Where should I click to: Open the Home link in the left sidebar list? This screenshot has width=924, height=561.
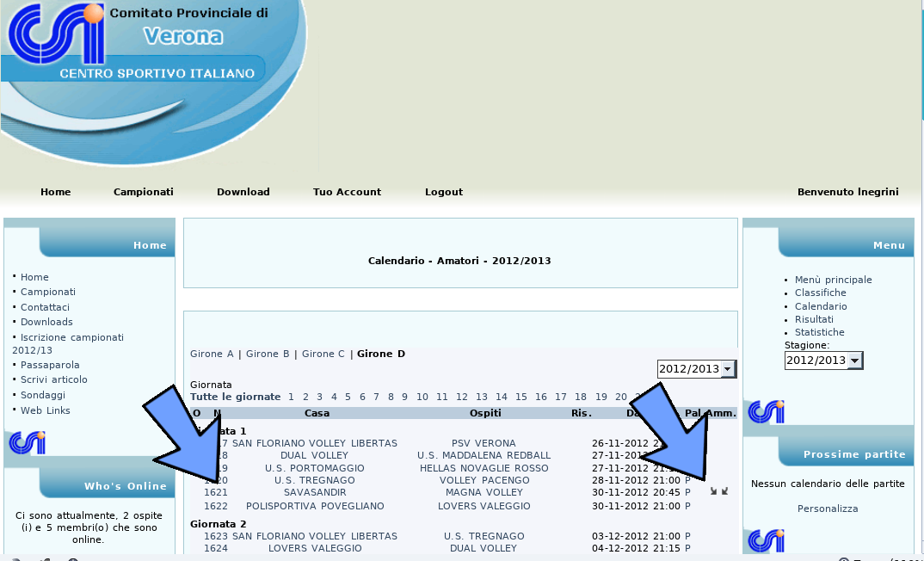point(34,277)
